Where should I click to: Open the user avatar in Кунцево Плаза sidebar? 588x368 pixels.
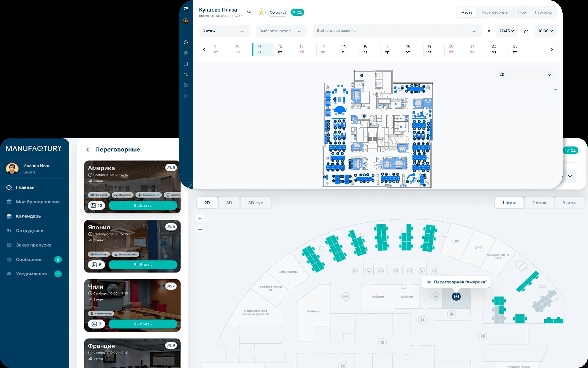[x=186, y=21]
